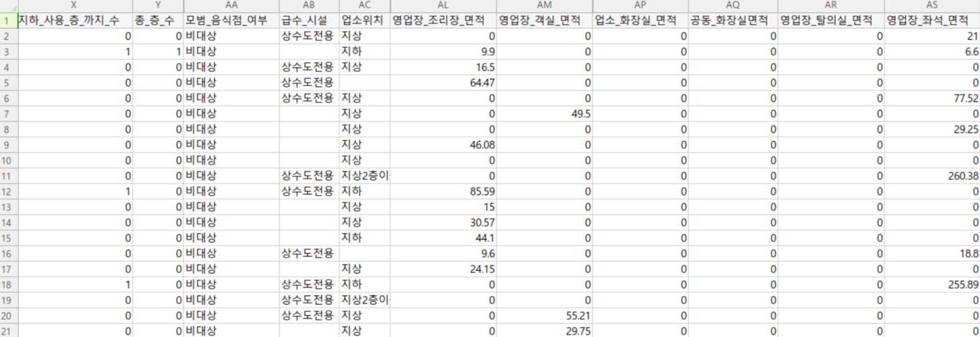980x337 pixels.
Task: Click '지하' cell in row 3
Action: coord(364,51)
